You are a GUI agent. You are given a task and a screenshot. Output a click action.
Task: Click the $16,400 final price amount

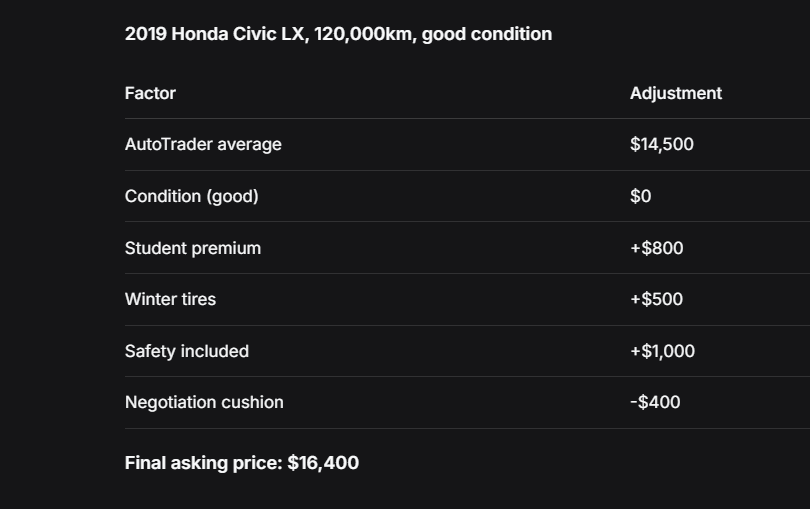[x=323, y=463]
